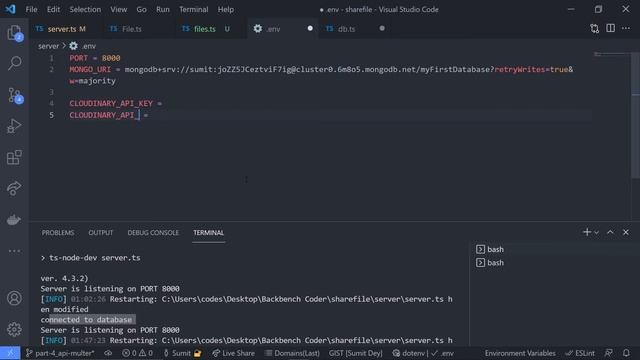640x360 pixels.
Task: Open the Docker view icon
Action: pos(14,220)
